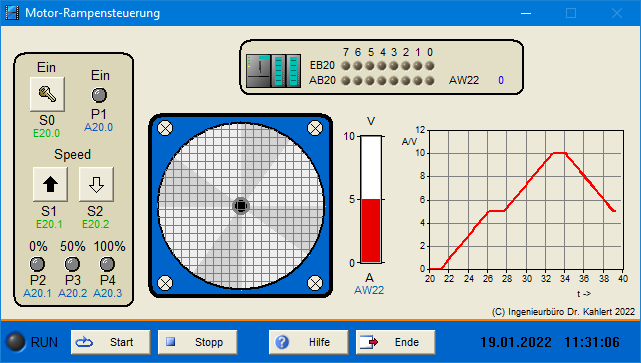
Task: Click the RUN status LED
Action: click(16, 342)
